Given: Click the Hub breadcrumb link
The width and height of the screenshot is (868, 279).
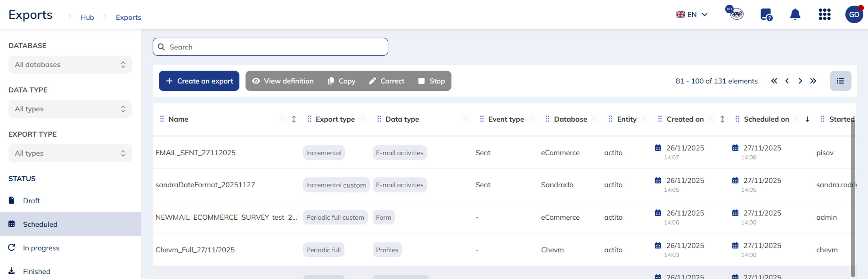Looking at the screenshot, I should pos(87,17).
